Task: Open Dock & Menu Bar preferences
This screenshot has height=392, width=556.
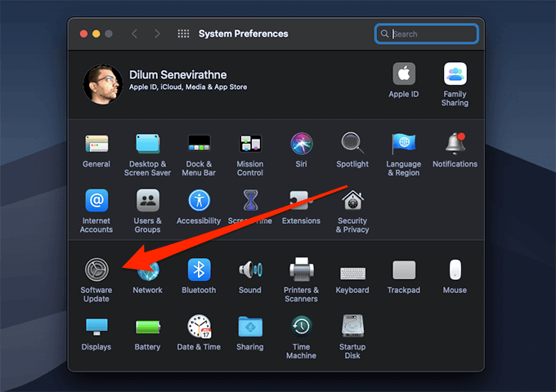Action: coord(199,145)
